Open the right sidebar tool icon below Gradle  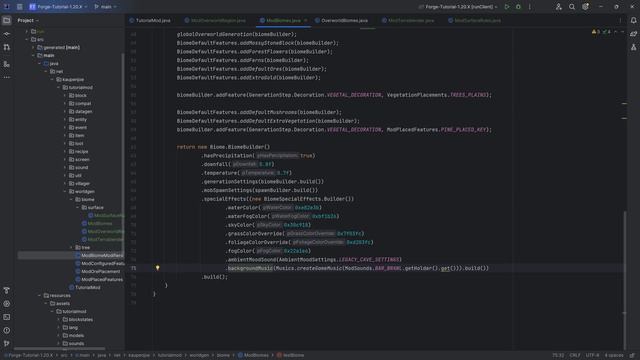633,48
